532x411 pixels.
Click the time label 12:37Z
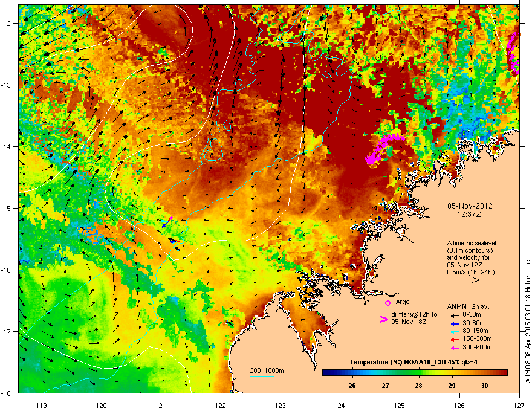[x=470, y=215]
